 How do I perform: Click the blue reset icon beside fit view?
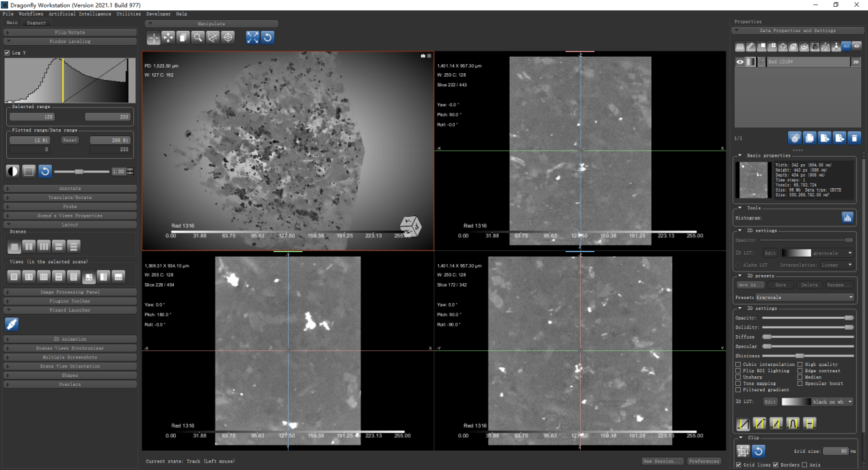point(267,38)
